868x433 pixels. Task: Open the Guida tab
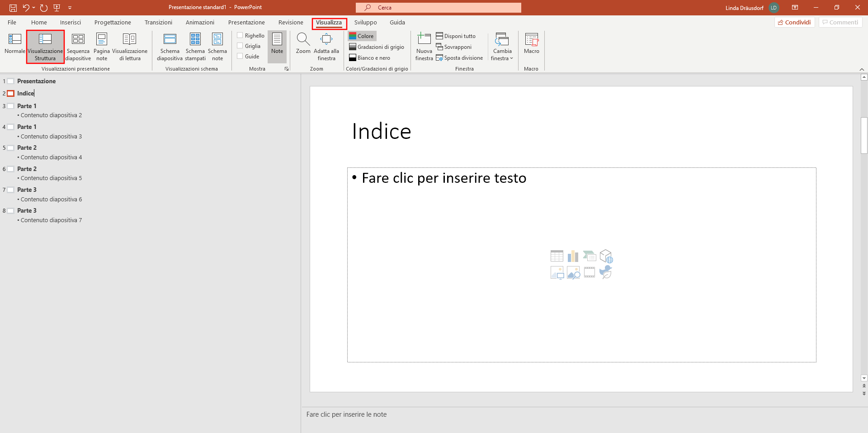click(397, 22)
